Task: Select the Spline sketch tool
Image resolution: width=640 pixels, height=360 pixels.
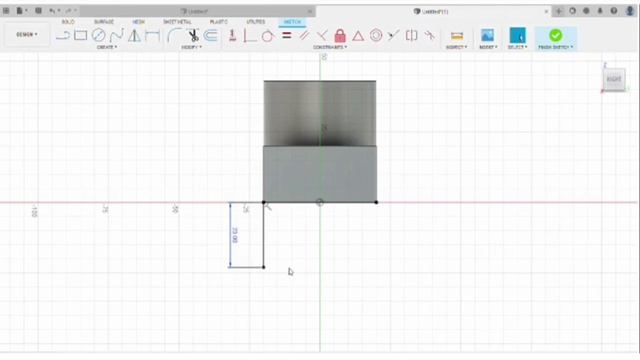Action: 116,36
